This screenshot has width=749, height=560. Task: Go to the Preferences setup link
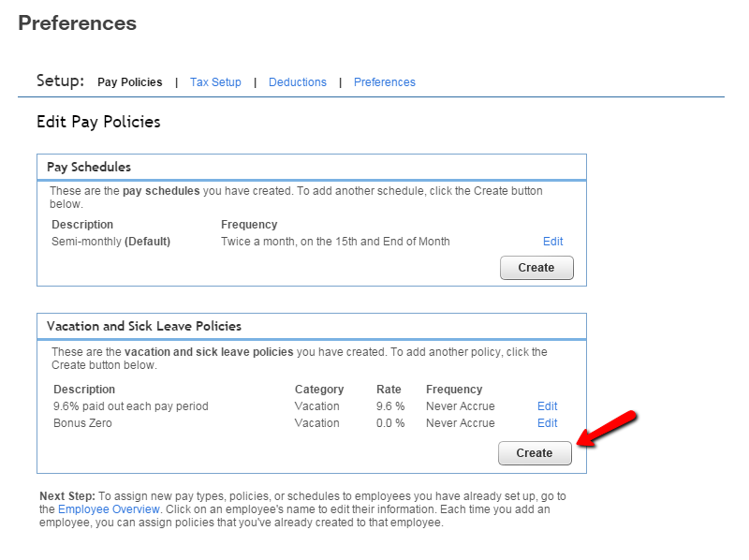(x=384, y=82)
